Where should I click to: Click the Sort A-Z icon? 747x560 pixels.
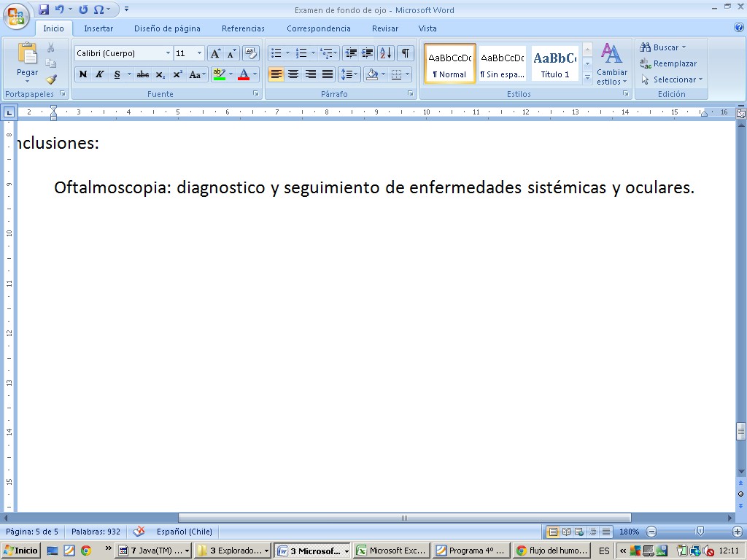click(386, 53)
